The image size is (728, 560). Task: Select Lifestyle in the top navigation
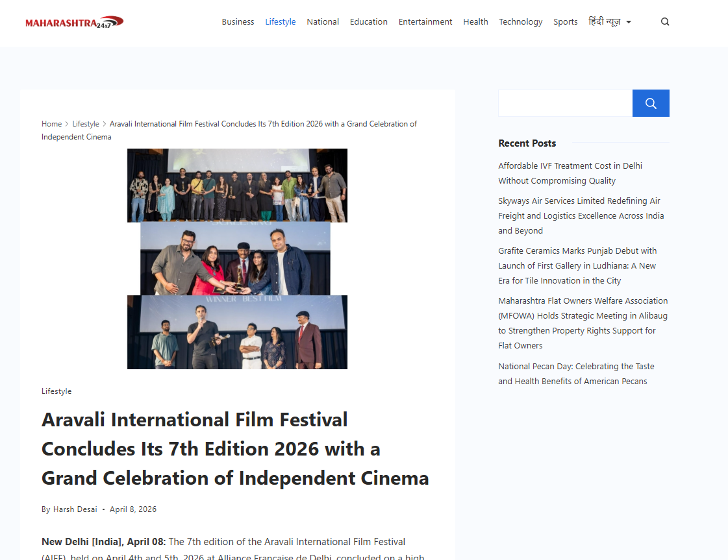pyautogui.click(x=280, y=22)
